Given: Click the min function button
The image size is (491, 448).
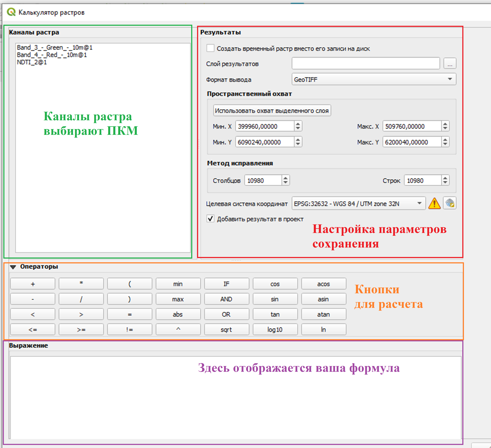Looking at the screenshot, I should coord(178,284).
